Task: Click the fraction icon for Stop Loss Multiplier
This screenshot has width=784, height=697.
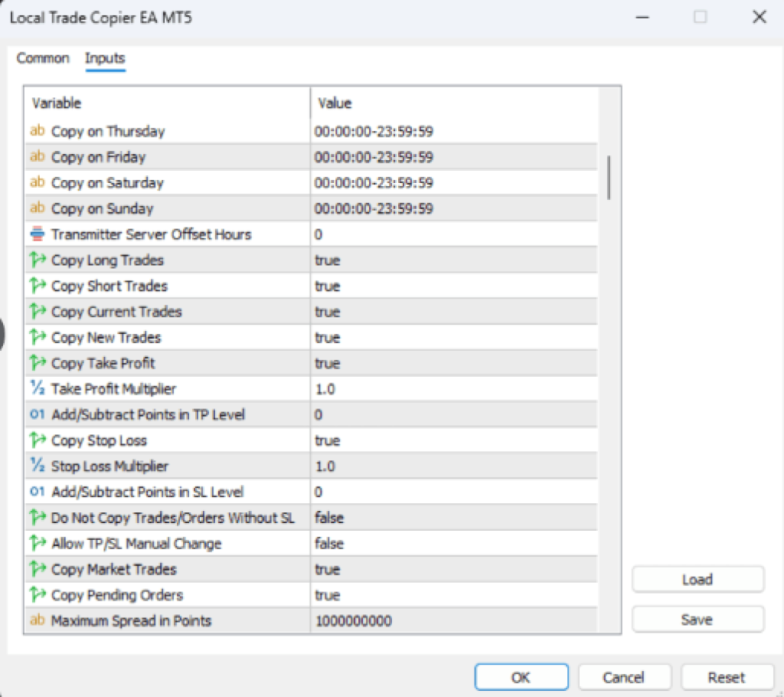Action: [38, 466]
